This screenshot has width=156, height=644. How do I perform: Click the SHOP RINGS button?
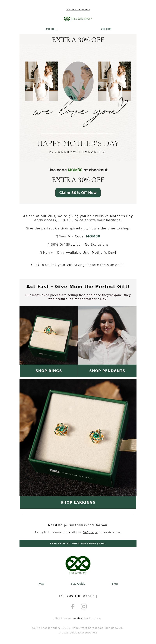pyautogui.click(x=49, y=371)
